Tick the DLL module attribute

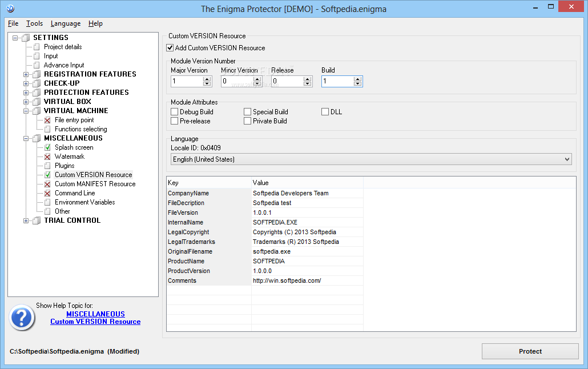pos(325,112)
